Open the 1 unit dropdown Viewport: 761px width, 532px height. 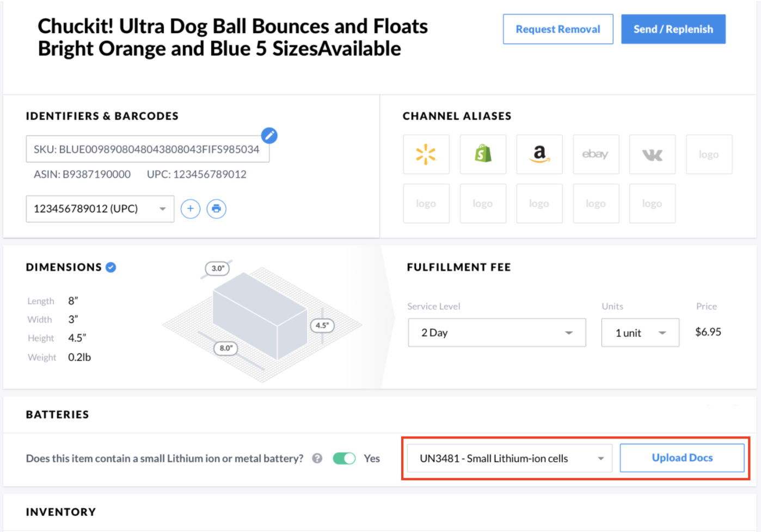tap(640, 332)
